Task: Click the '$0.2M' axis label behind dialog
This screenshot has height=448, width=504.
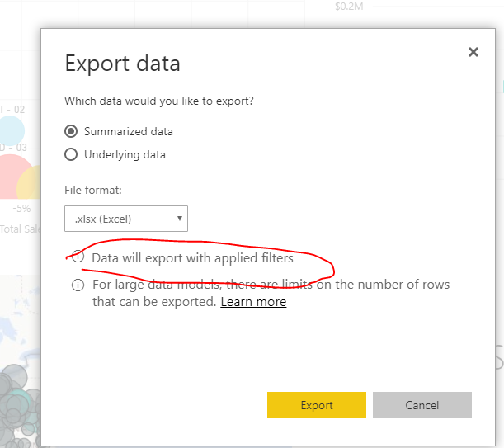Action: point(349,7)
